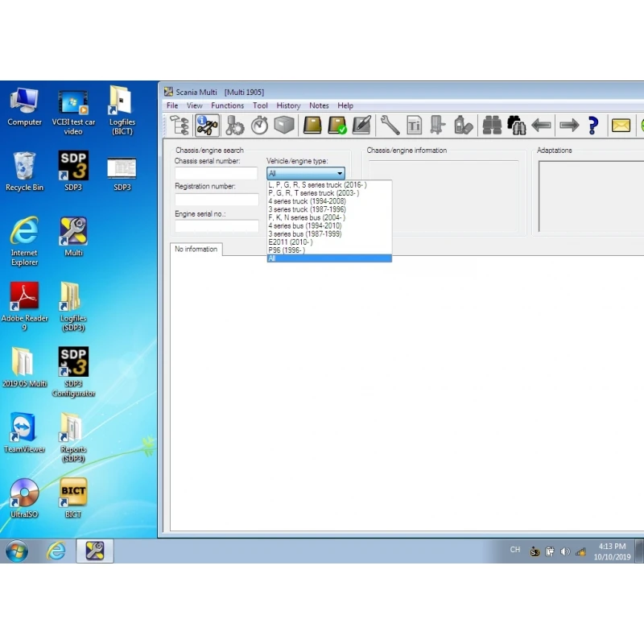This screenshot has width=644, height=644.
Task: Click the Chassis serial number field
Action: click(x=217, y=173)
